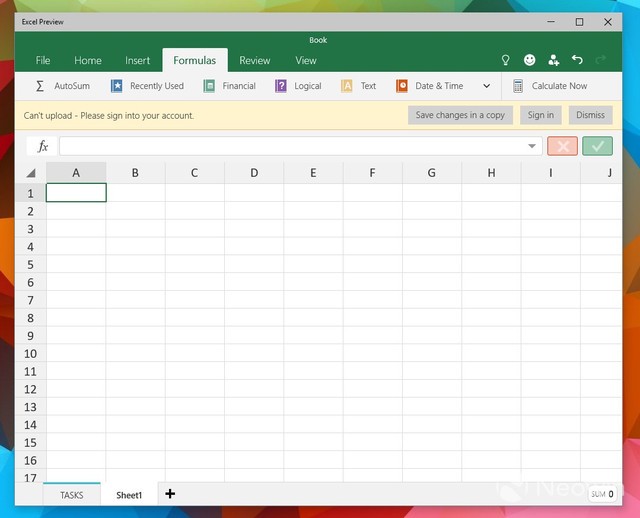Image resolution: width=640 pixels, height=518 pixels.
Task: Click the lightbulb Tell Me icon
Action: (505, 60)
